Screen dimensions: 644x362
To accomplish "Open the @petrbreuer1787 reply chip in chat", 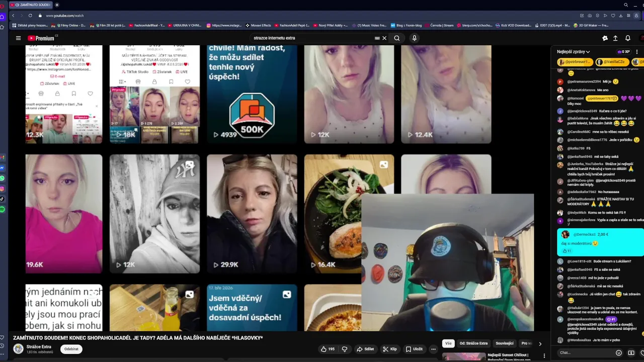I will (x=602, y=99).
